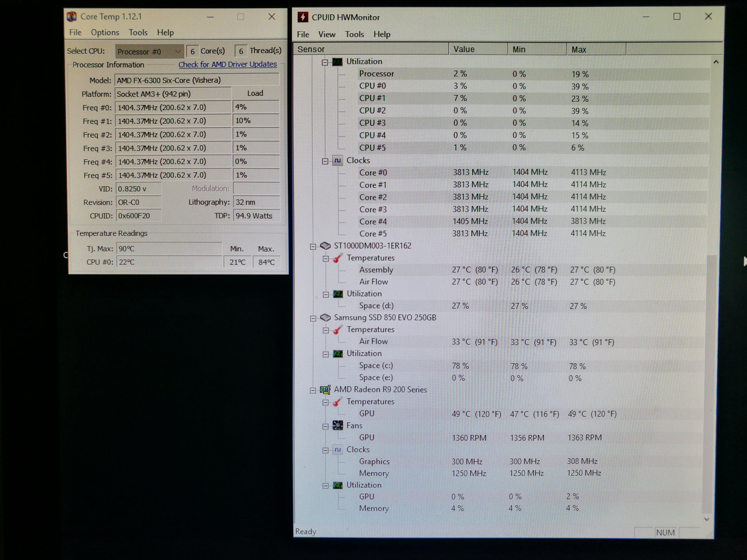Collapse the CPU Clocks section

point(325,161)
